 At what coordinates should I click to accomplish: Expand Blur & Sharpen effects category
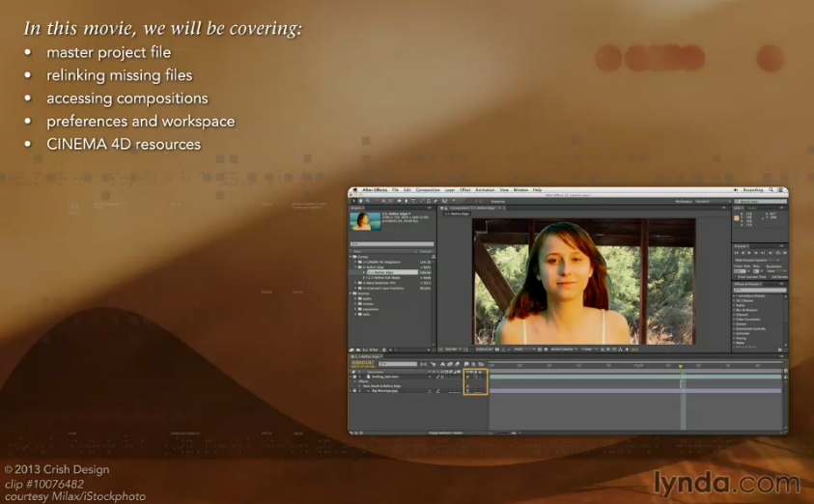[734, 310]
